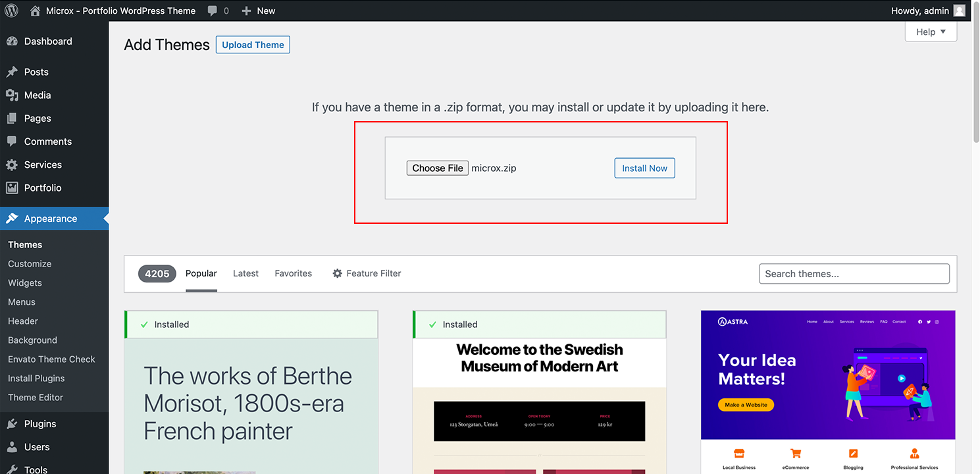This screenshot has height=474, width=980.
Task: Open Background submenu item
Action: click(32, 340)
